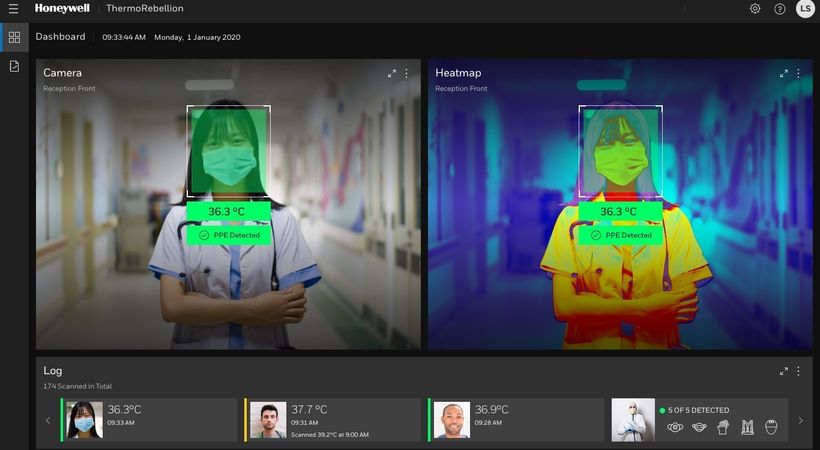Open the 5 of 5 Detected PPE entry

click(699, 420)
